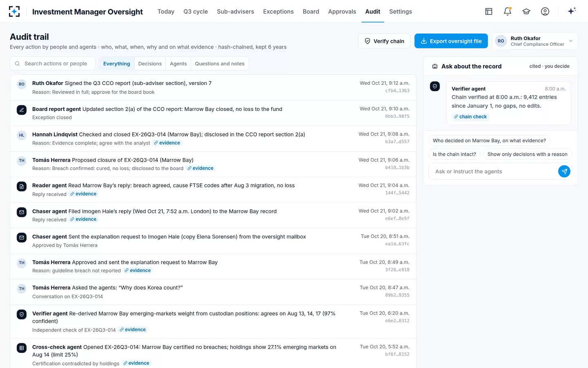The image size is (588, 368).
Task: Click Hannah Lindqvist HL avatar
Action: coord(22,135)
